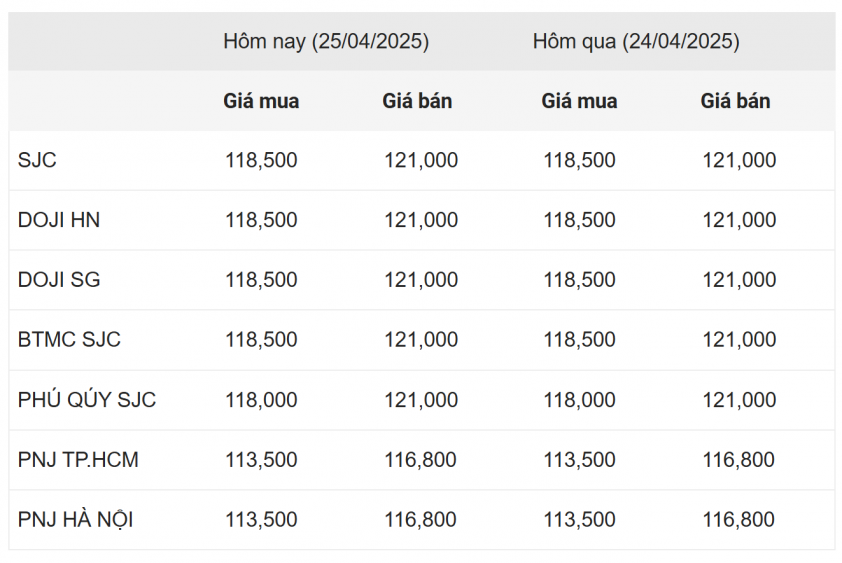Click PNJ TP.HCM's sell price for today

[420, 460]
